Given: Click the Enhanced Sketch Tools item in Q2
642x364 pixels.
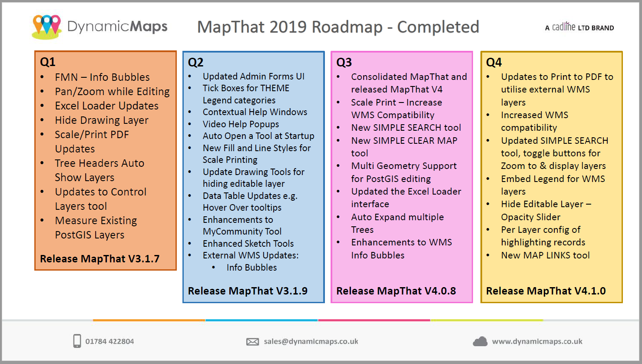Looking at the screenshot, I should point(248,244).
